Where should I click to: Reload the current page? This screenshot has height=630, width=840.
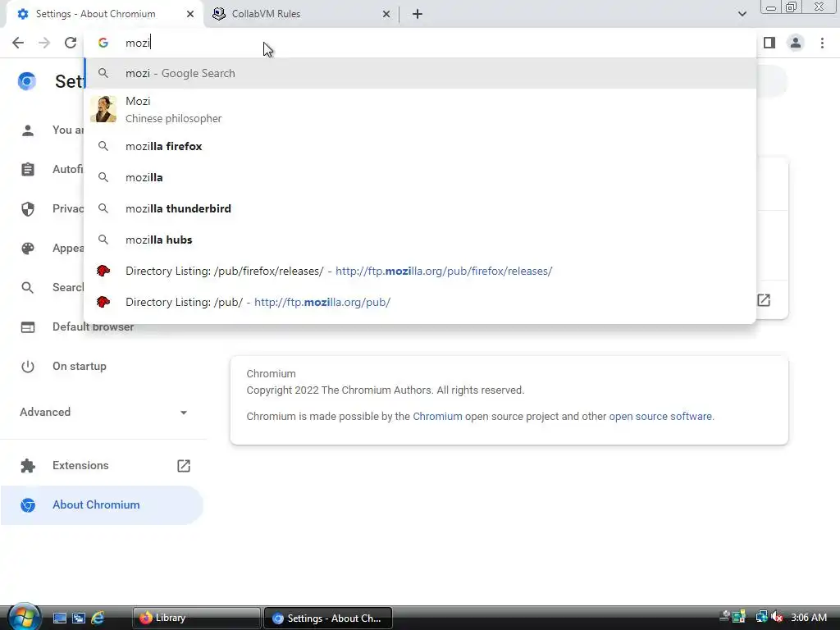tap(71, 43)
